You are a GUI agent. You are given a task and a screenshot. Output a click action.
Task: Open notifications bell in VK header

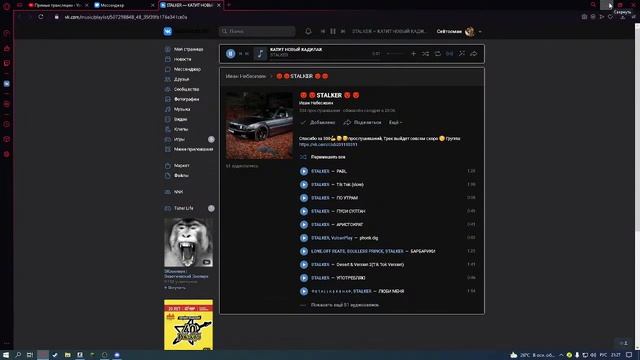(308, 31)
